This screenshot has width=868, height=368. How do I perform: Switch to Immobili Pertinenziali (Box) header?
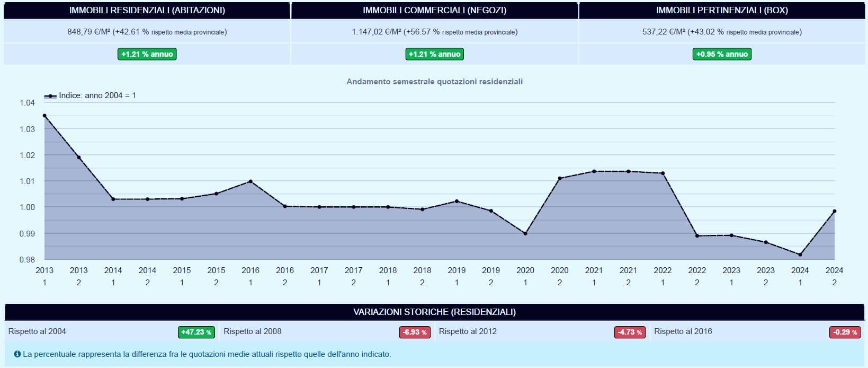pyautogui.click(x=722, y=11)
